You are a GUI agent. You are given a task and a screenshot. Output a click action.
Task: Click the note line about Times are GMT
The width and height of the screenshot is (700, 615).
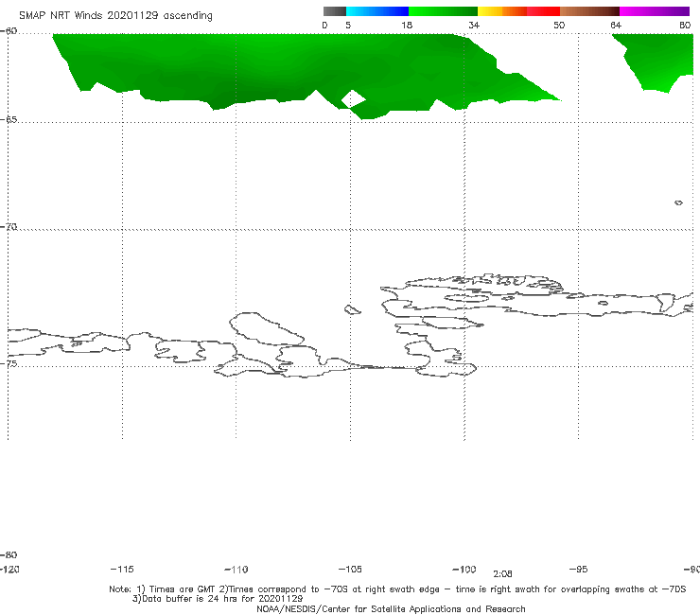pos(397,589)
